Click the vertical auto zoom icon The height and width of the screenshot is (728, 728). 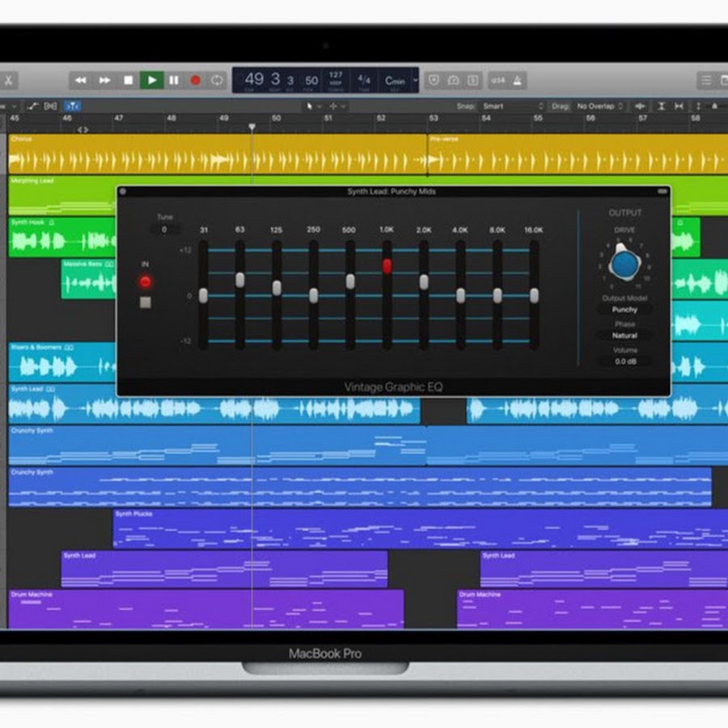662,106
